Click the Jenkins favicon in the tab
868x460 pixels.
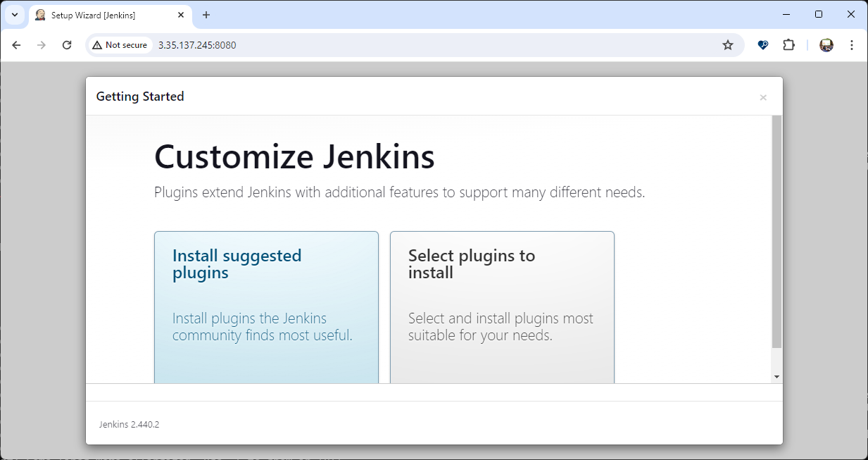pos(40,15)
